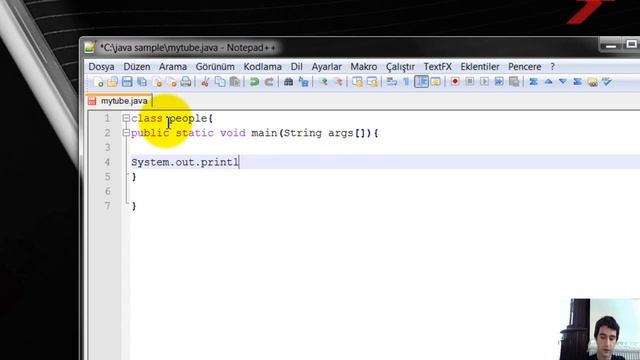Paste clipboard with Paste icon

(x=235, y=82)
